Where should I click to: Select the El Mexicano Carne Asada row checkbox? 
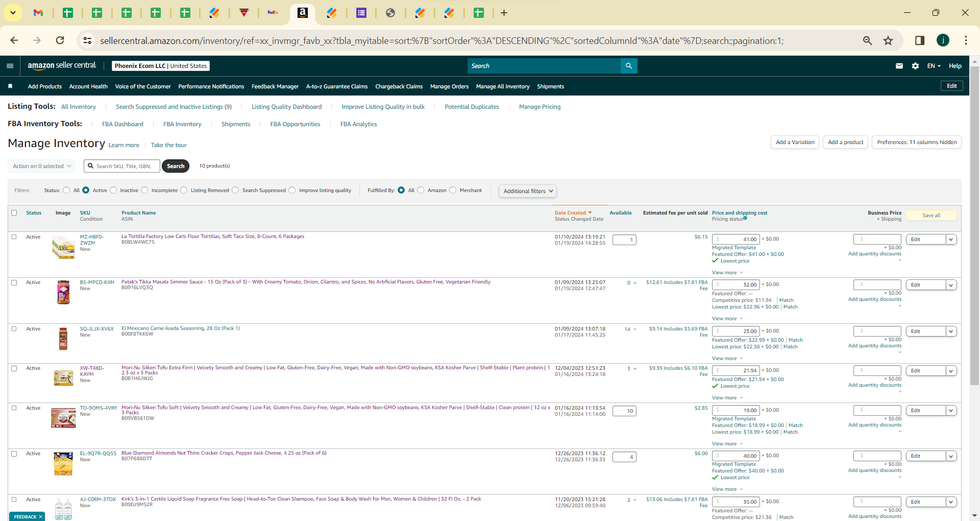[x=14, y=329]
